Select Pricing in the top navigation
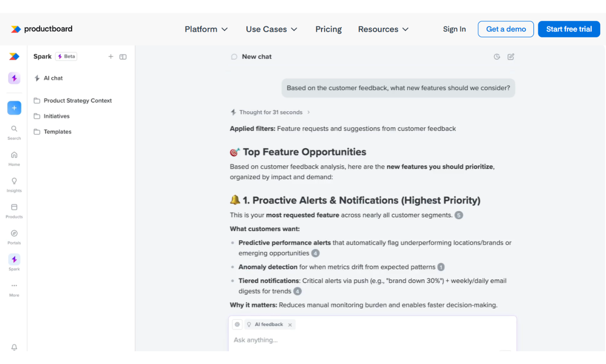 click(328, 29)
